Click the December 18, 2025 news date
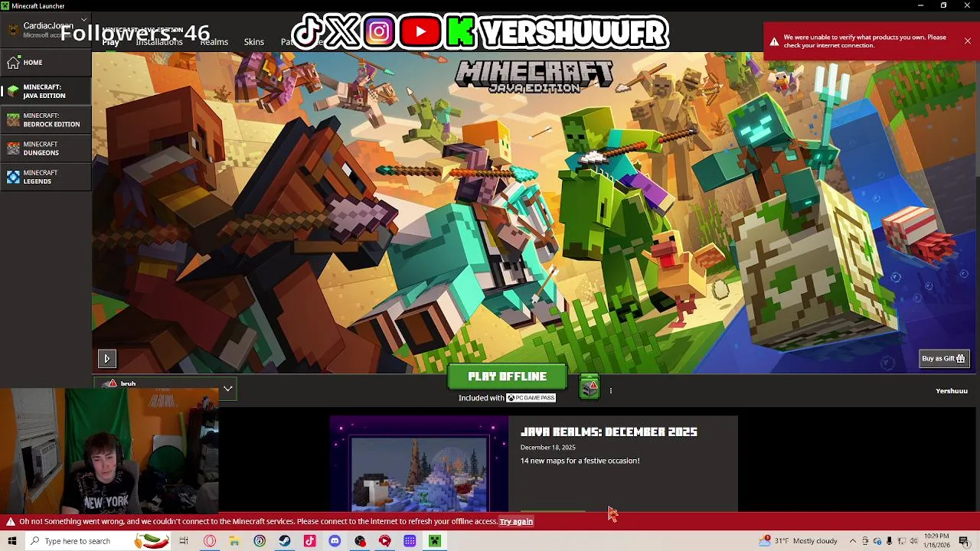980x551 pixels. (x=547, y=448)
